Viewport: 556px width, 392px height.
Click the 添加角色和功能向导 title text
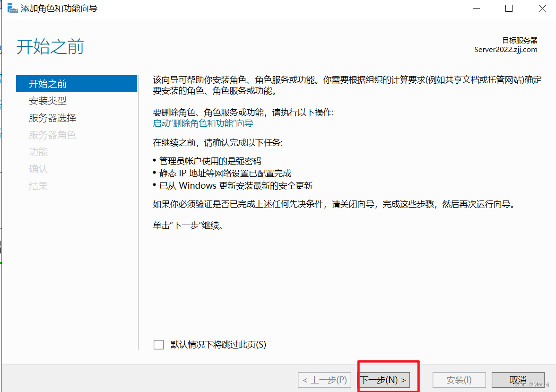59,8
